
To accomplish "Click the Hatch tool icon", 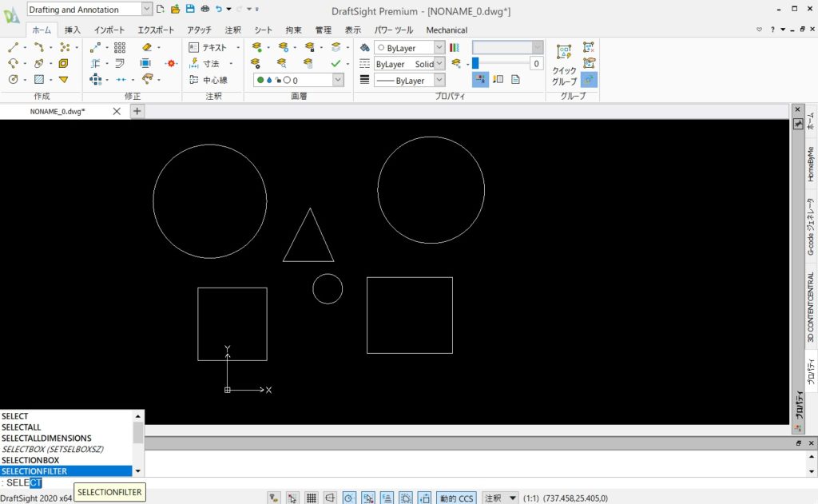I will [39, 79].
